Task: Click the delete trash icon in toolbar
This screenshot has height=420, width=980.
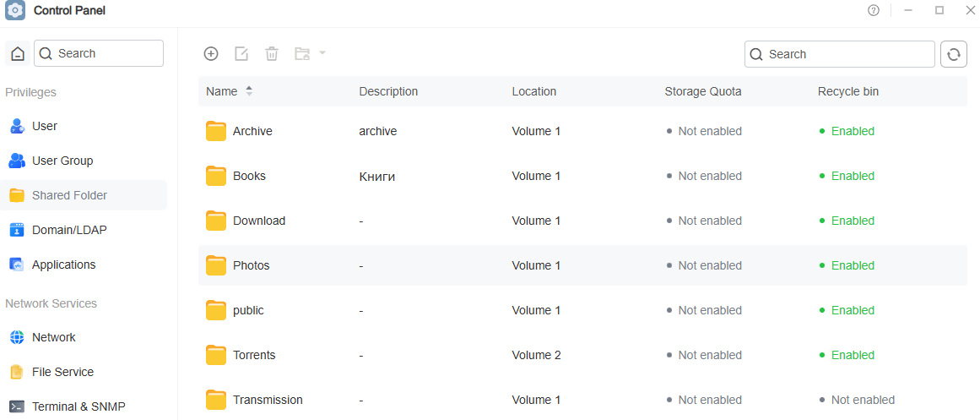Action: (x=272, y=54)
